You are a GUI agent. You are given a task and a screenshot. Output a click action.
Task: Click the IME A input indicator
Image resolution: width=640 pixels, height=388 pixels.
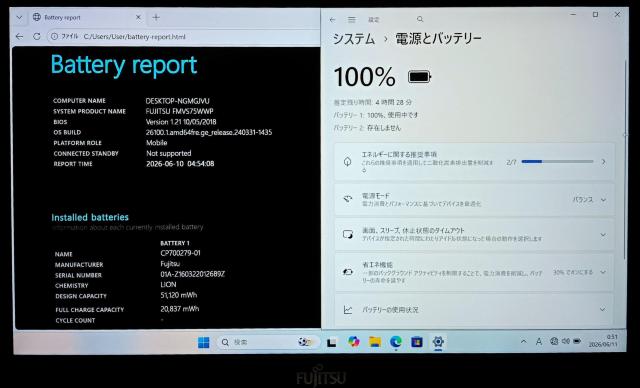[x=539, y=342]
